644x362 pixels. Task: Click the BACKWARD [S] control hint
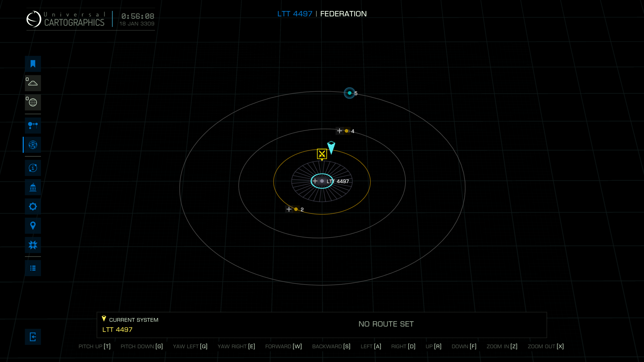pos(331,346)
